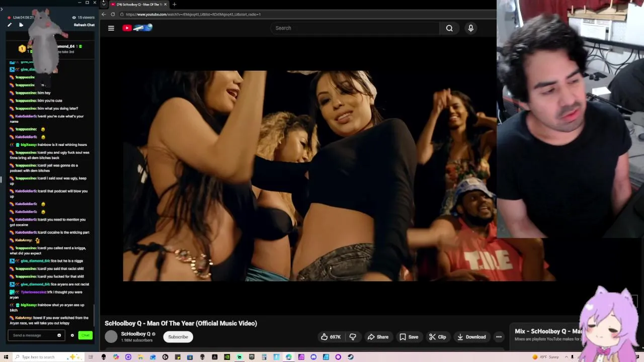This screenshot has width=644, height=362.
Task: Open the YouTube hamburger guide menu
Action: pos(111,28)
